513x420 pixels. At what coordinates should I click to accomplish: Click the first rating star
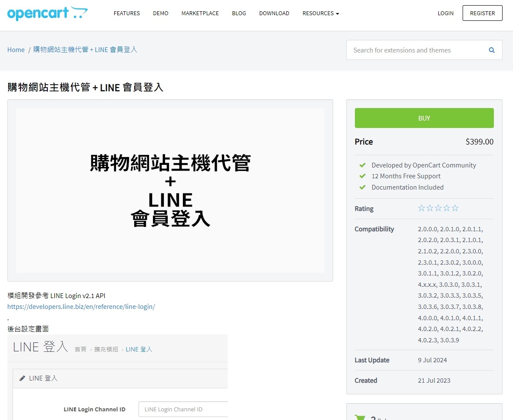[421, 208]
